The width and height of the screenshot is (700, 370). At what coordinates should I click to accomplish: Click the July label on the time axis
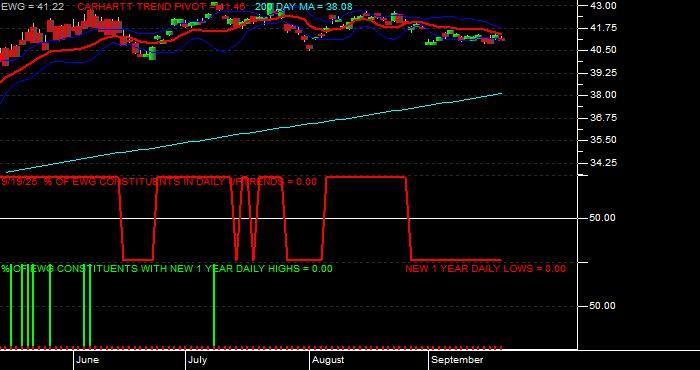pyautogui.click(x=197, y=360)
